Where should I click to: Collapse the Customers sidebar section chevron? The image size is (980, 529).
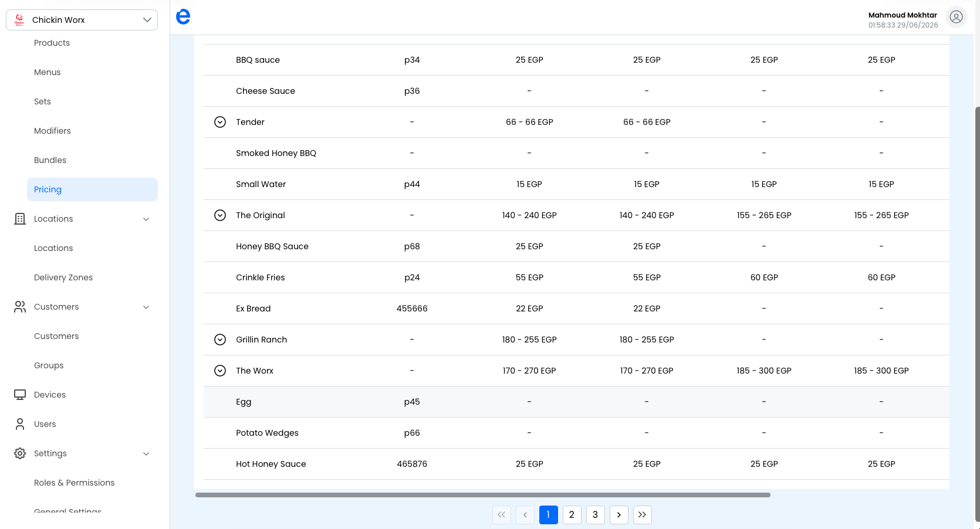click(x=146, y=307)
